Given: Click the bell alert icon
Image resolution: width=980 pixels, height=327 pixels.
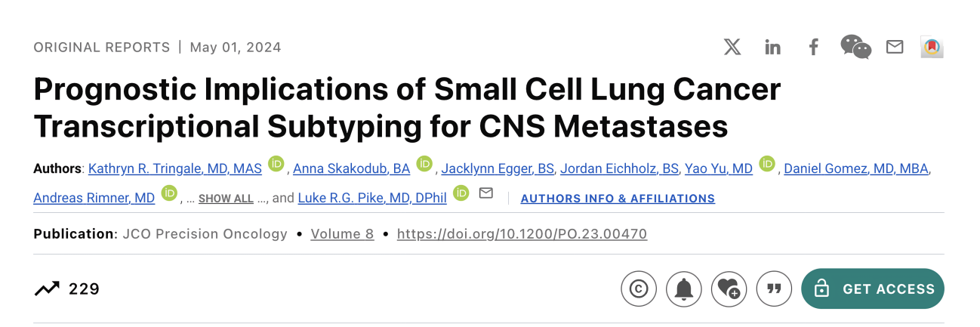Looking at the screenshot, I should click(x=684, y=288).
